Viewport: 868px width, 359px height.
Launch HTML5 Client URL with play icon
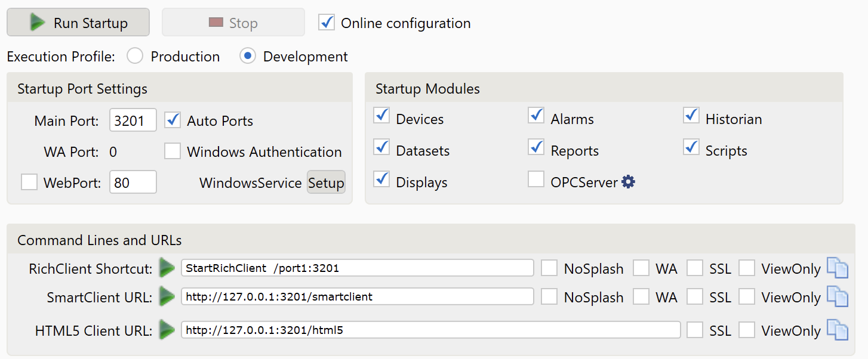pyautogui.click(x=167, y=330)
